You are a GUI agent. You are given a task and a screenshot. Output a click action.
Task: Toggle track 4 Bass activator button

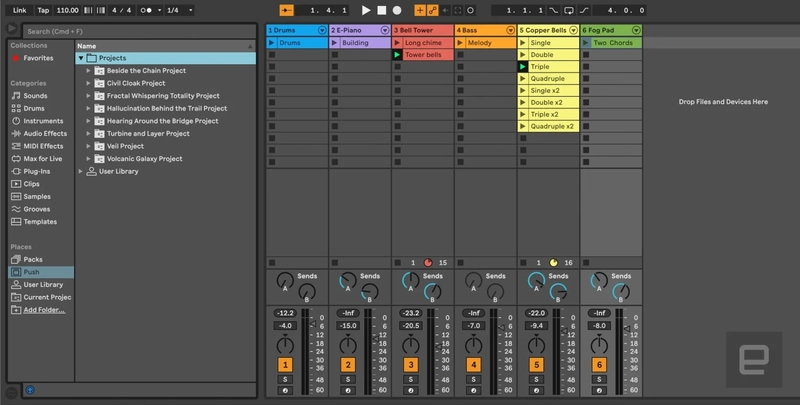(x=473, y=365)
